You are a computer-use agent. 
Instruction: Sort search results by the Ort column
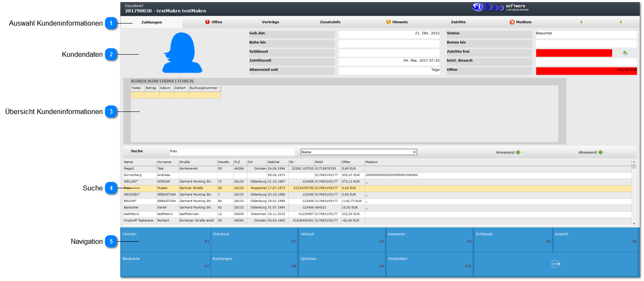[x=257, y=162]
